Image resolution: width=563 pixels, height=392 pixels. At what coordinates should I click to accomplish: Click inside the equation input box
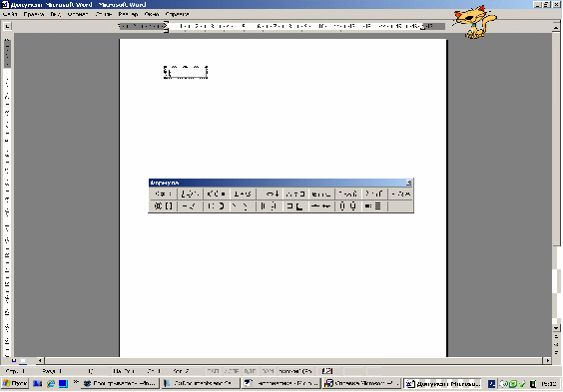tap(186, 72)
